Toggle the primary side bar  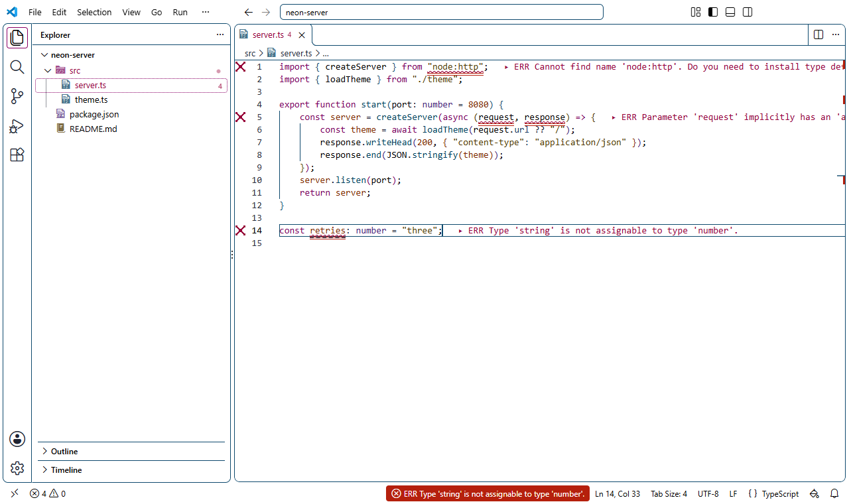point(713,12)
